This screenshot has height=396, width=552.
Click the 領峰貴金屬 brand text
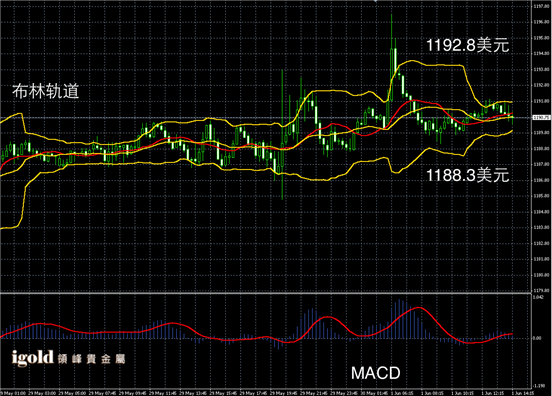92,359
